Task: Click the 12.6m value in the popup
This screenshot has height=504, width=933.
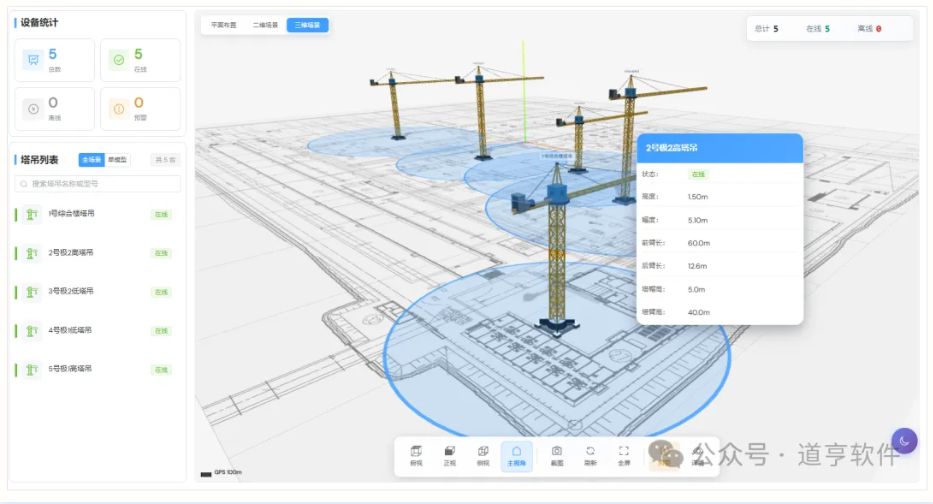Action: coord(697,266)
